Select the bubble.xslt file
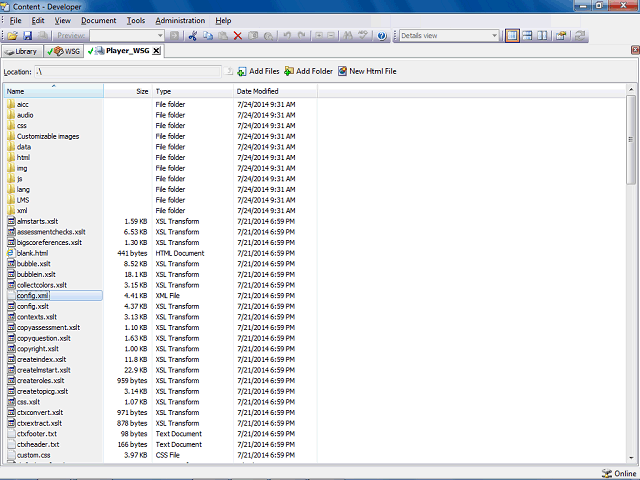 [x=33, y=264]
